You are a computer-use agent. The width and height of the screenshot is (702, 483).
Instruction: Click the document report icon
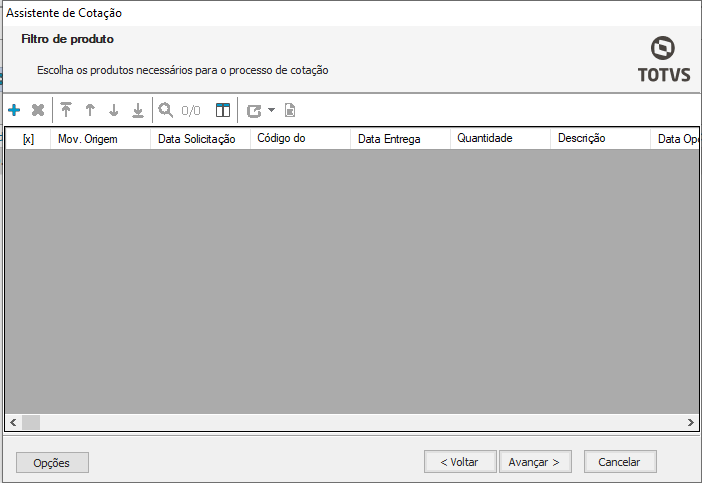290,110
